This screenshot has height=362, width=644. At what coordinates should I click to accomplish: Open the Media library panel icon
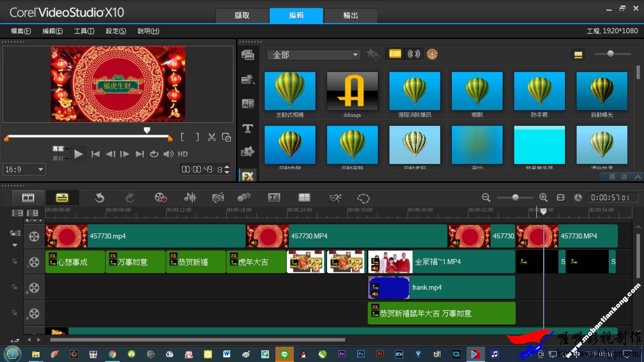click(x=248, y=55)
